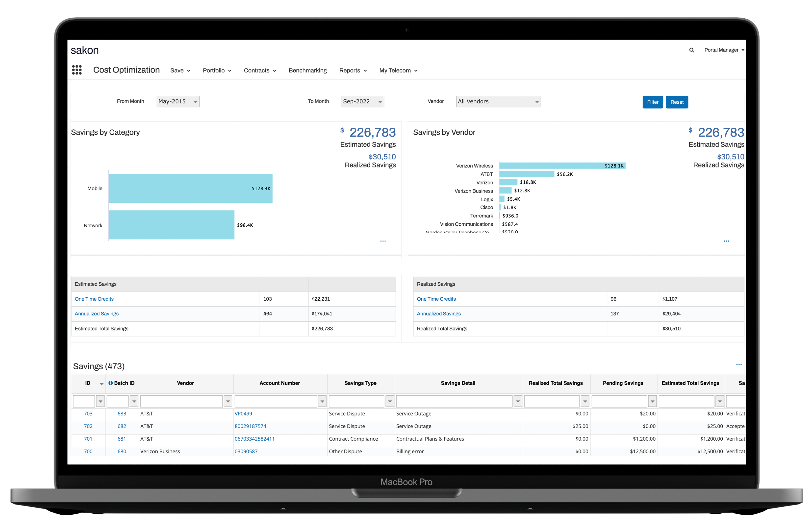Click the Mobile bar in Savings chart

190,188
